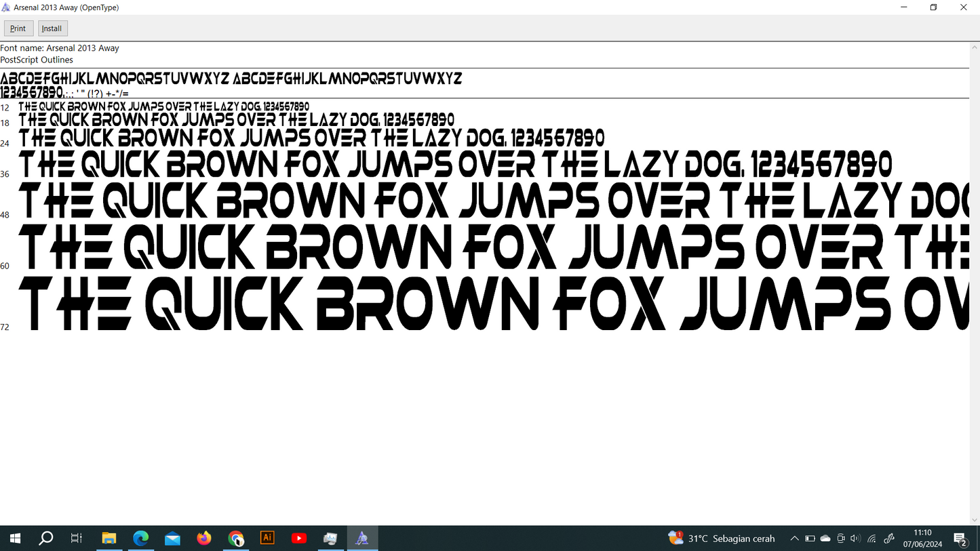Open the weather widget showing 31°C
The width and height of the screenshot is (980, 551).
[x=722, y=539]
